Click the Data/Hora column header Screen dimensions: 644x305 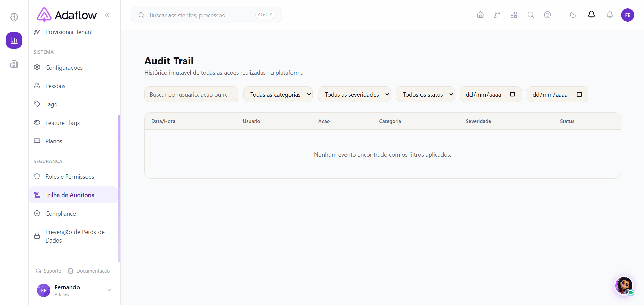pos(163,121)
